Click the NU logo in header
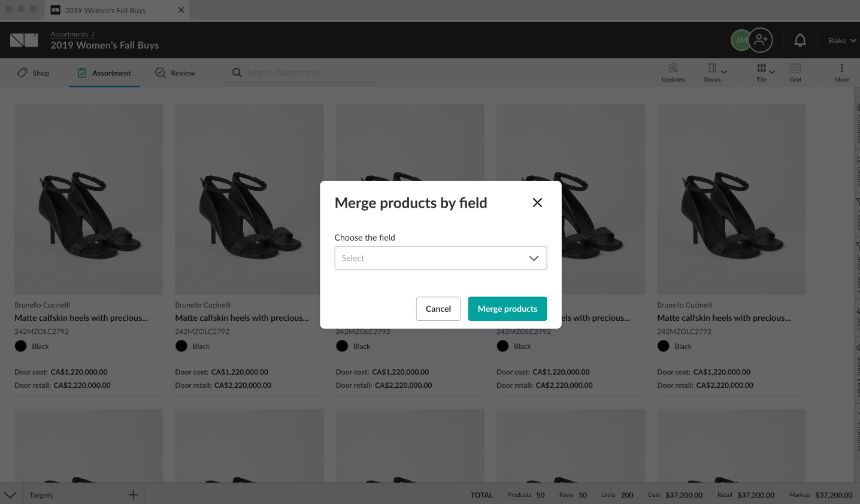 pyautogui.click(x=24, y=40)
